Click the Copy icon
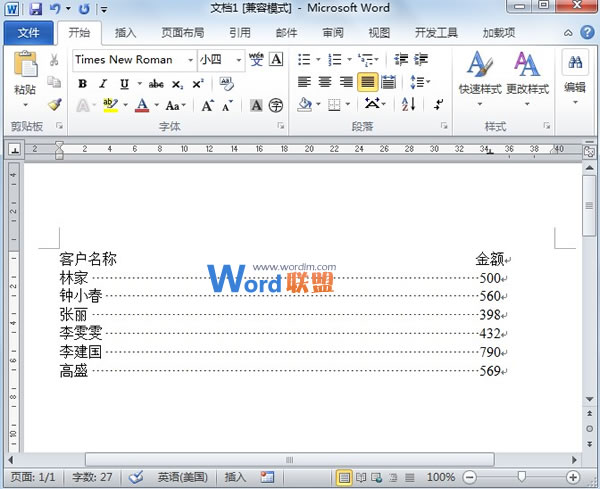This screenshot has height=489, width=600. 54,82
